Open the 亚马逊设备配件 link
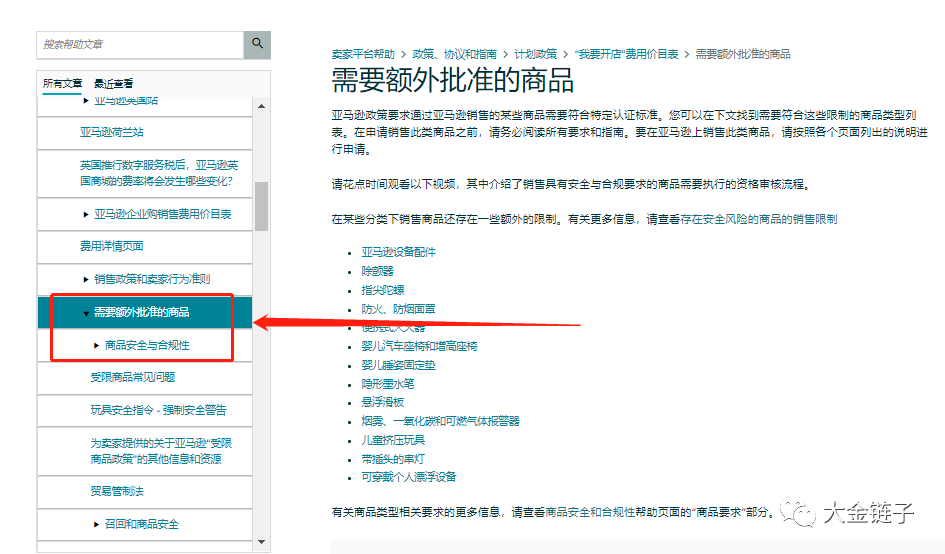This screenshot has height=554, width=945. click(x=398, y=252)
